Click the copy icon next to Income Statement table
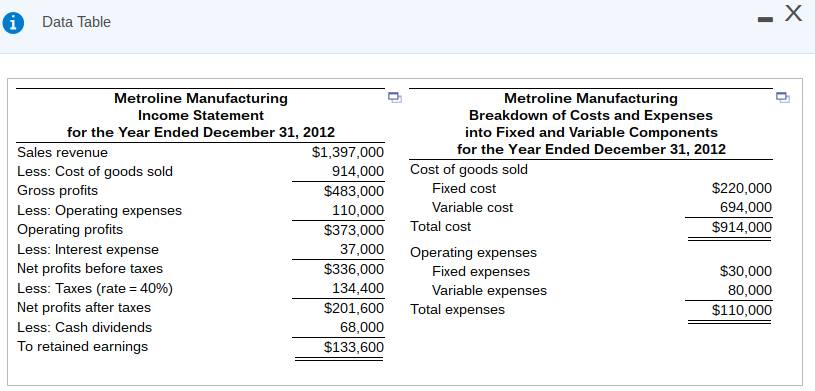 tap(395, 97)
